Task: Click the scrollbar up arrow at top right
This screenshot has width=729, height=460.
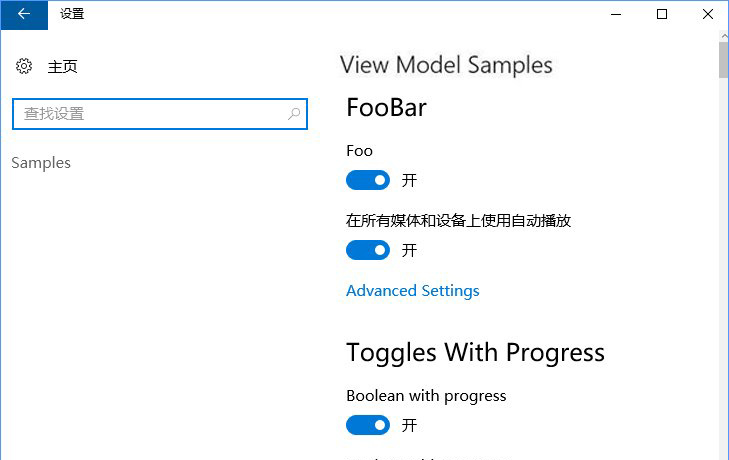Action: [x=723, y=38]
